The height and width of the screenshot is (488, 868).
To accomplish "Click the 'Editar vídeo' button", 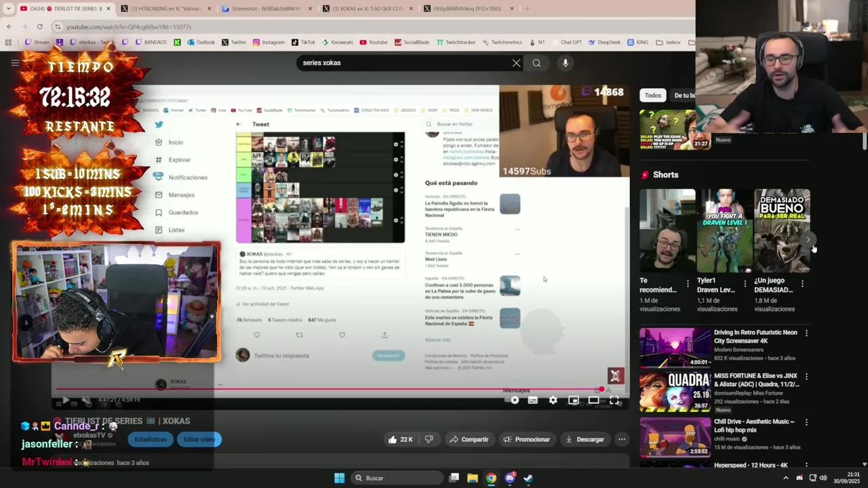I will pos(199,439).
